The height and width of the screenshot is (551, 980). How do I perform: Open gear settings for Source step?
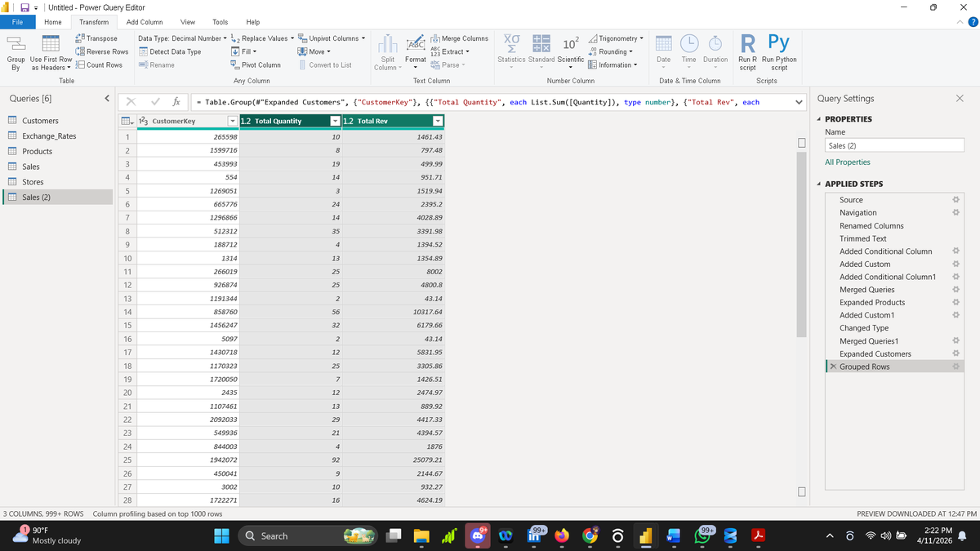(954, 200)
